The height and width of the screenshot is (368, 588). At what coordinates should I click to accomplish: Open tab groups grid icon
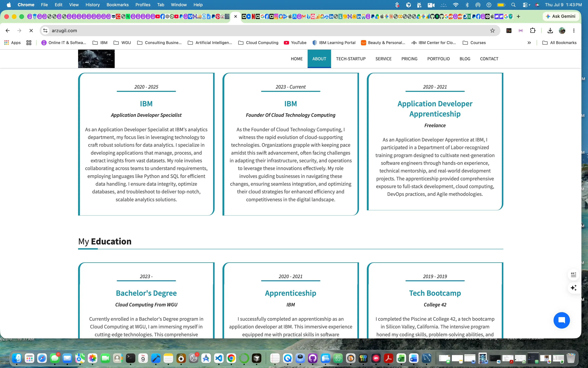tap(29, 43)
